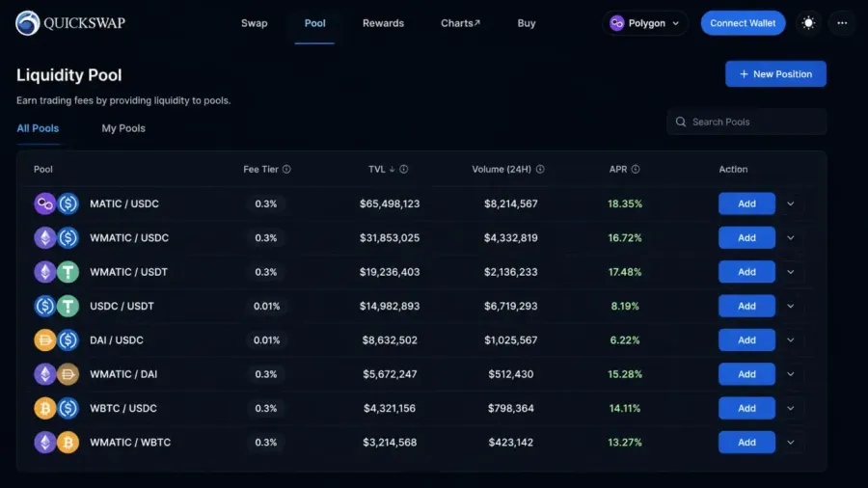Click the USDC / USDT pool token icons
This screenshot has width=868, height=488.
point(57,306)
